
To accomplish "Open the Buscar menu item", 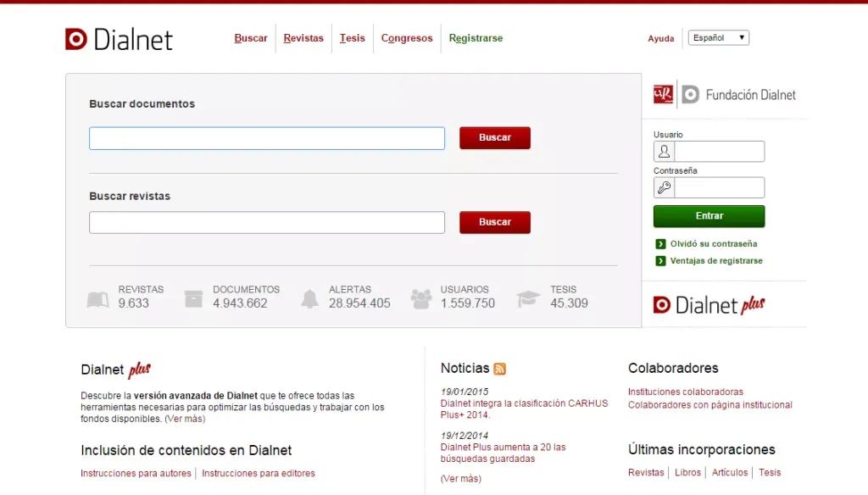I will click(251, 38).
